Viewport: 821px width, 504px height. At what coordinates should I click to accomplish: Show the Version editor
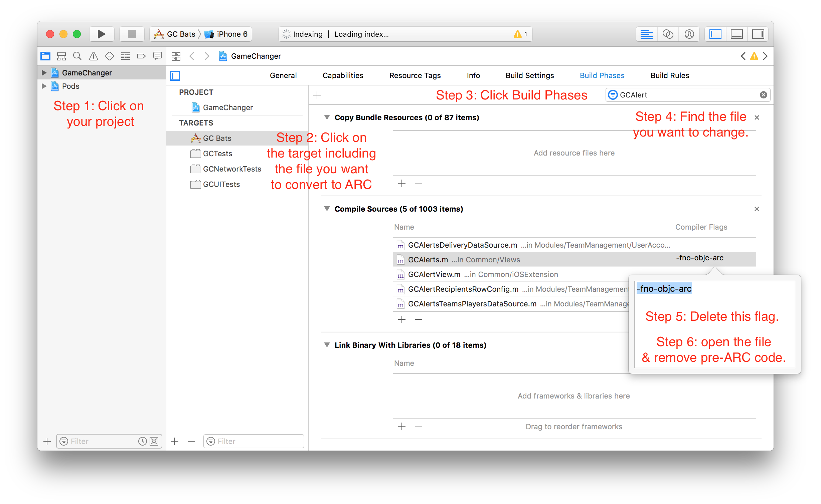[x=689, y=34]
